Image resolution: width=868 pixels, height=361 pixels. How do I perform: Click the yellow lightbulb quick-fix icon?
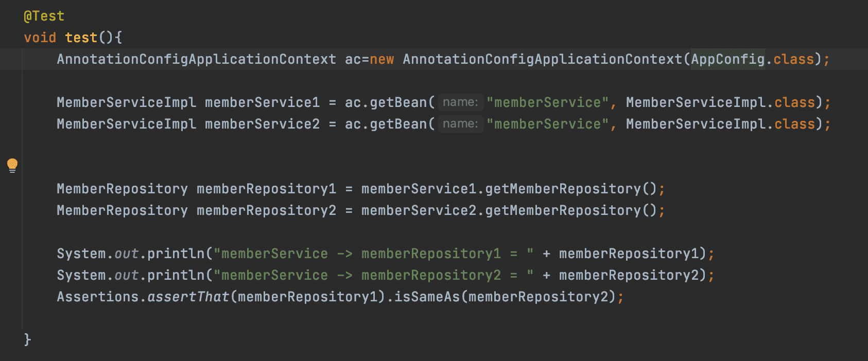[12, 165]
